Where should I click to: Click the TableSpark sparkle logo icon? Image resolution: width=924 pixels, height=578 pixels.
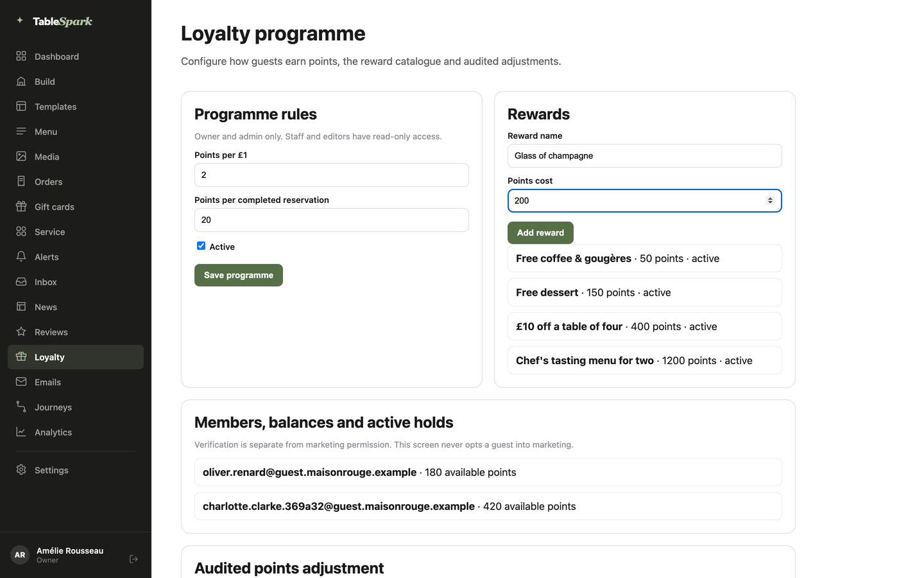pos(20,21)
